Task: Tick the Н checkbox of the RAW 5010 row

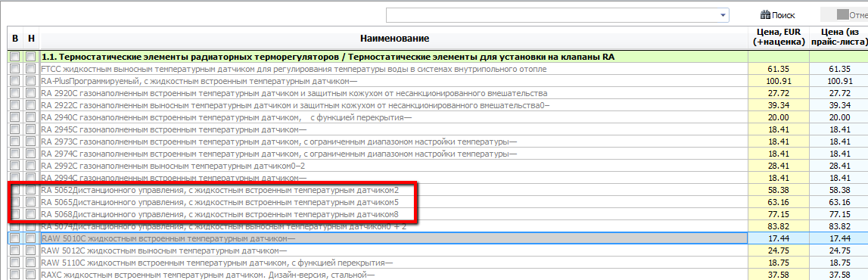Action: [31, 238]
